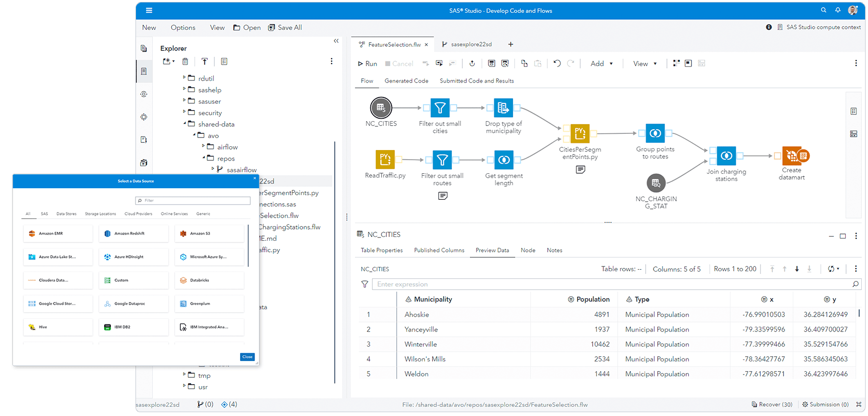The image size is (868, 416).
Task: Click the upload icon in Explorer toolbar
Action: [204, 61]
